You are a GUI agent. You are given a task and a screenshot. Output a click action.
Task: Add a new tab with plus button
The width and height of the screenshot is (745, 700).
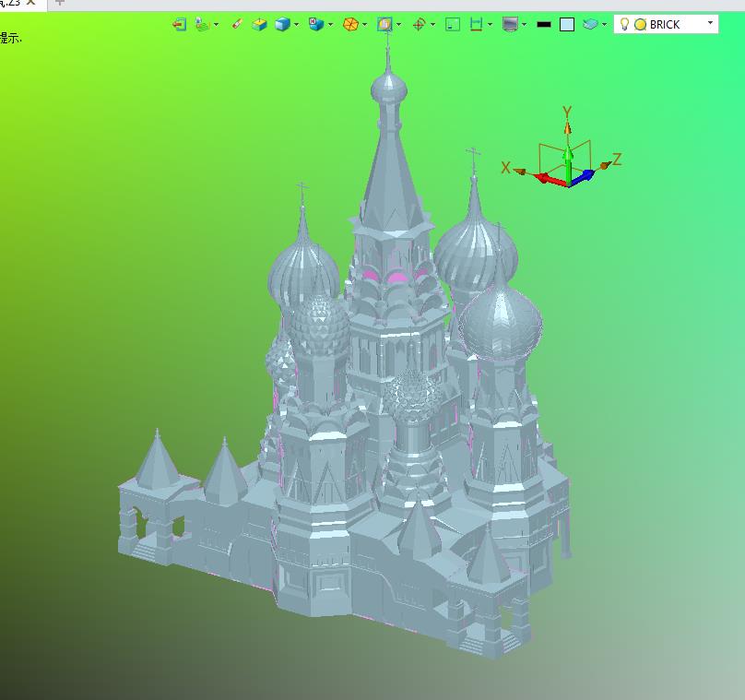click(x=59, y=3)
